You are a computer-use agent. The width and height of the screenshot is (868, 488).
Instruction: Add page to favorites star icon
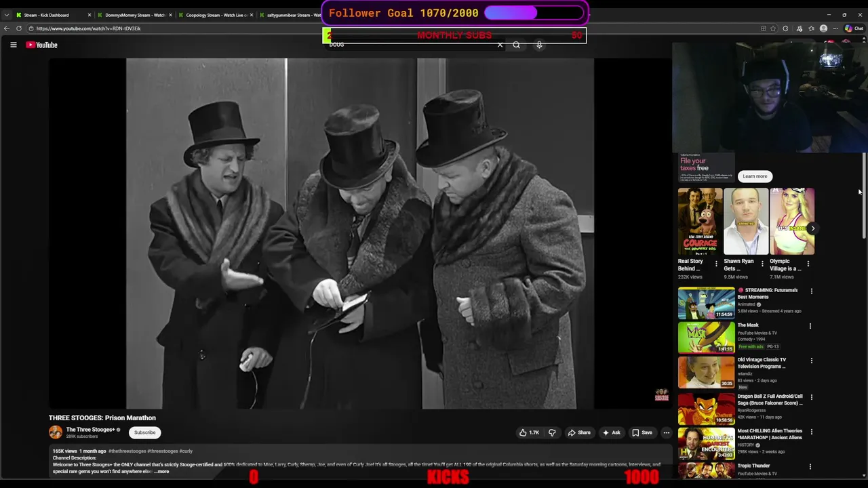pos(773,28)
